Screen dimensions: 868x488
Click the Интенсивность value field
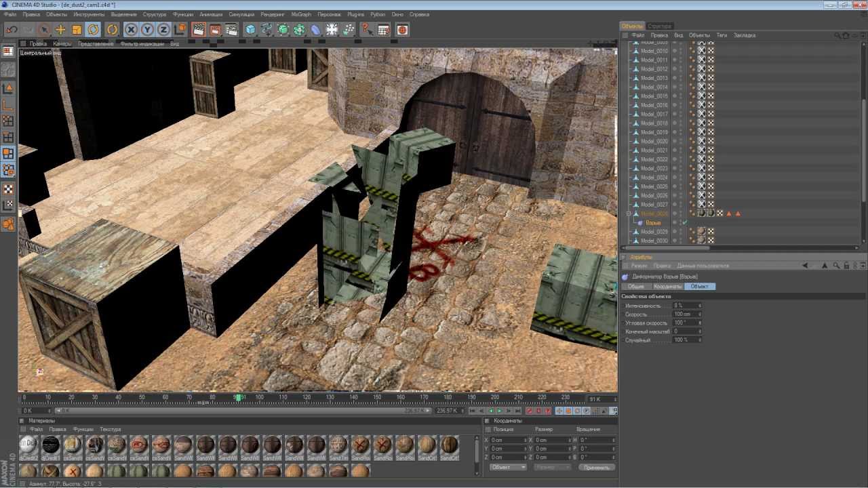coord(686,306)
